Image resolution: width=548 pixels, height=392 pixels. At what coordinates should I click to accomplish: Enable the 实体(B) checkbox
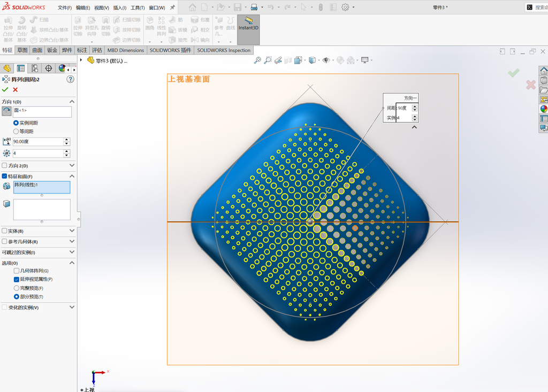pos(4,231)
